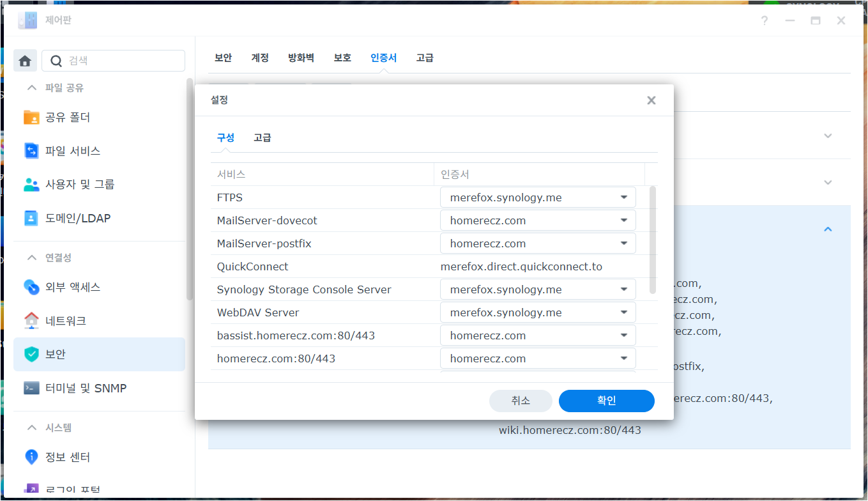Click the 터미널 및 SNMP icon
Viewport: 868px width, 501px height.
point(31,388)
